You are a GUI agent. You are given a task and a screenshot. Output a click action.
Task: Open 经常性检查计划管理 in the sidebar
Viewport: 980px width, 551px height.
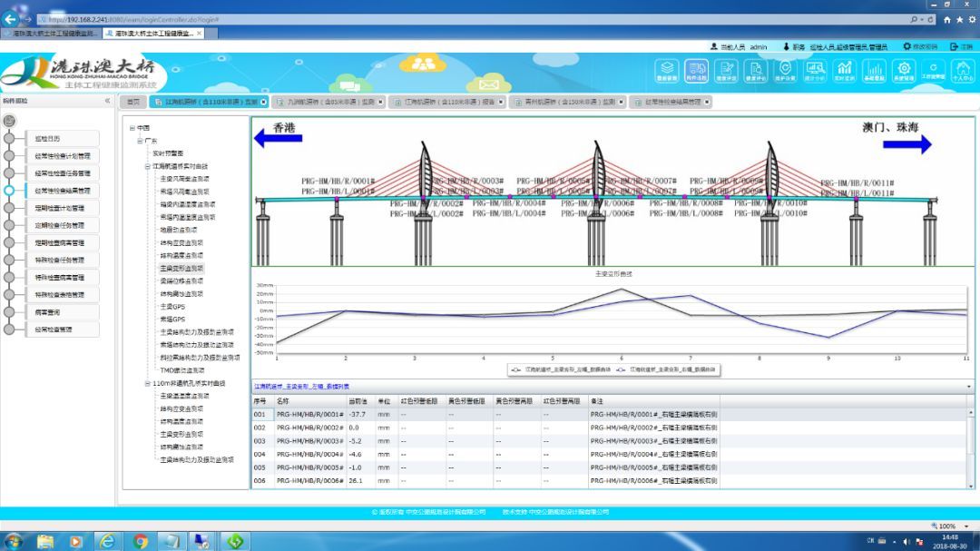[62, 156]
